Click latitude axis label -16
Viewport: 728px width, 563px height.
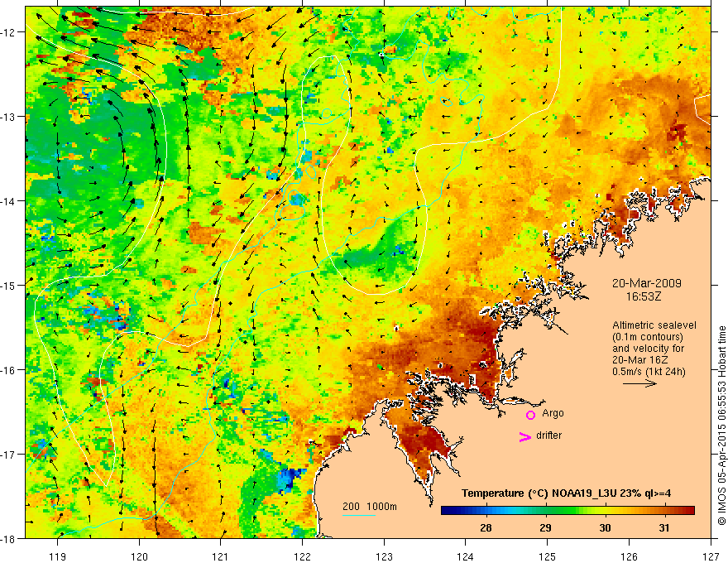9,370
